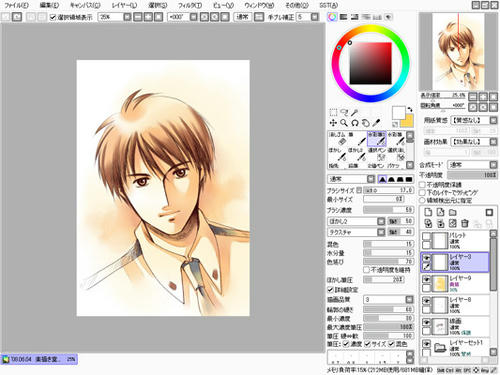This screenshot has width=500, height=375.
Task: Open the フィルタ(T) menu
Action: click(190, 5)
